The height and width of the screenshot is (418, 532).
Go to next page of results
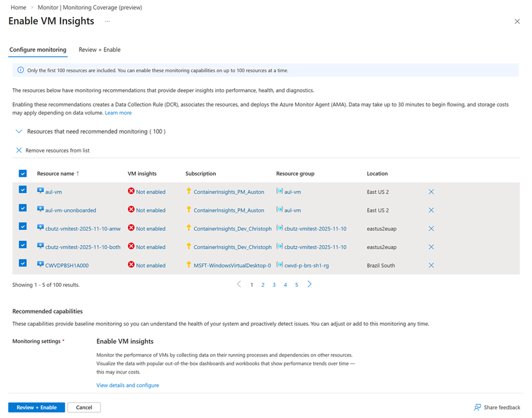[309, 284]
